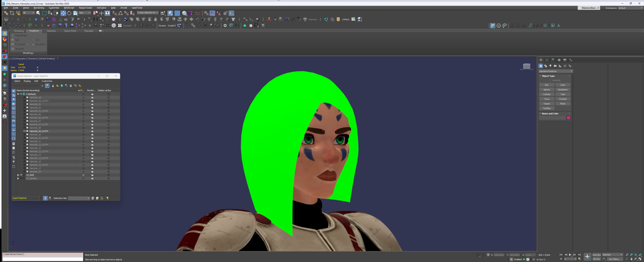
Task: Click the pink object color swatch
Action: [x=569, y=118]
